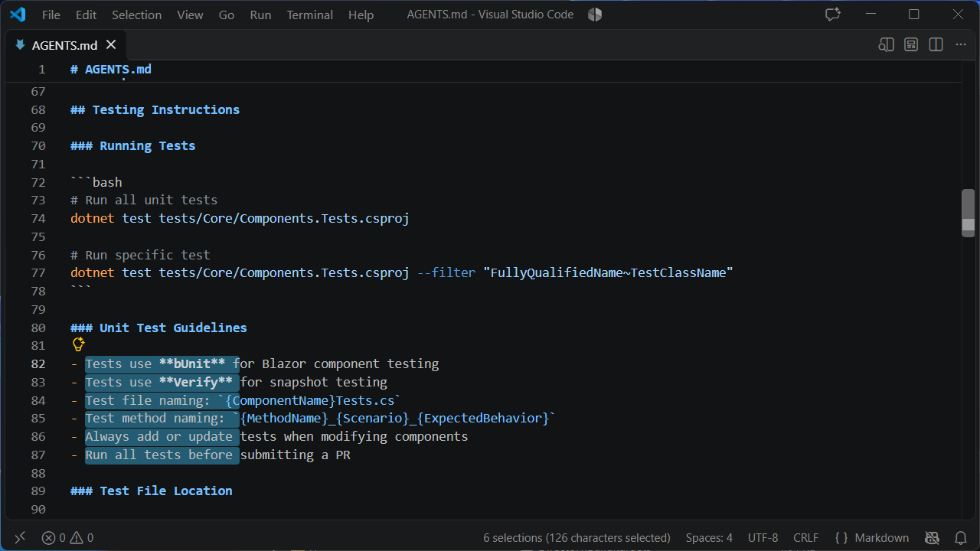Click line number 89 in the gutter
This screenshot has width=980, height=551.
pyautogui.click(x=38, y=491)
